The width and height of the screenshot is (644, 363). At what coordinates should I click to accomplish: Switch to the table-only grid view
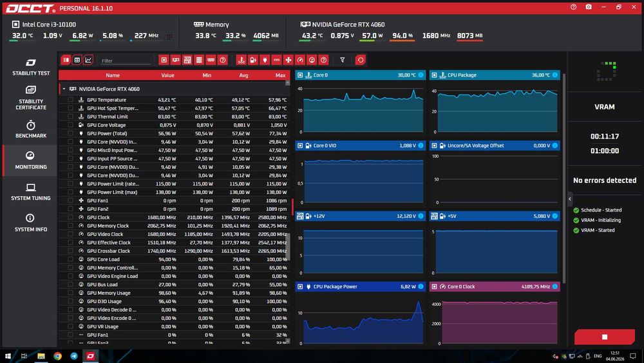point(77,60)
